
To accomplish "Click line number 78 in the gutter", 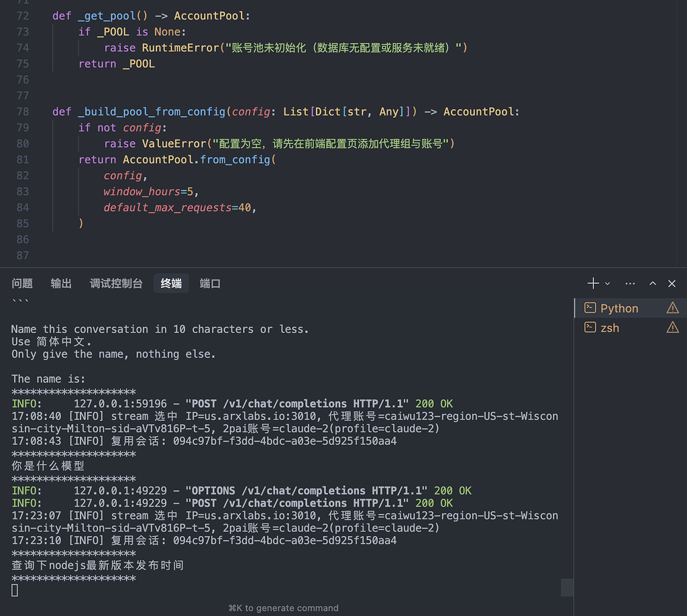I will click(23, 111).
